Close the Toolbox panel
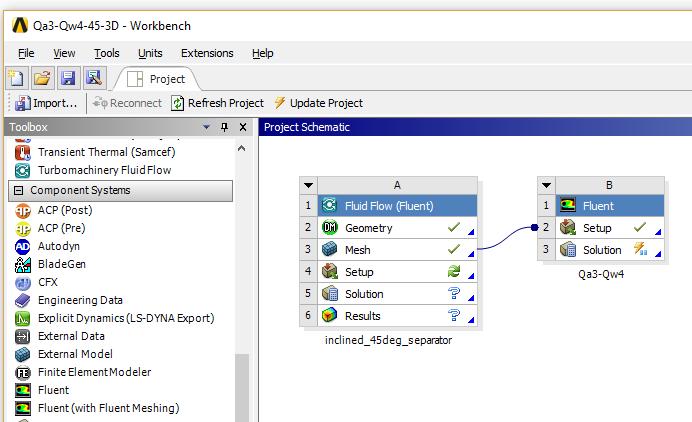 pyautogui.click(x=243, y=127)
